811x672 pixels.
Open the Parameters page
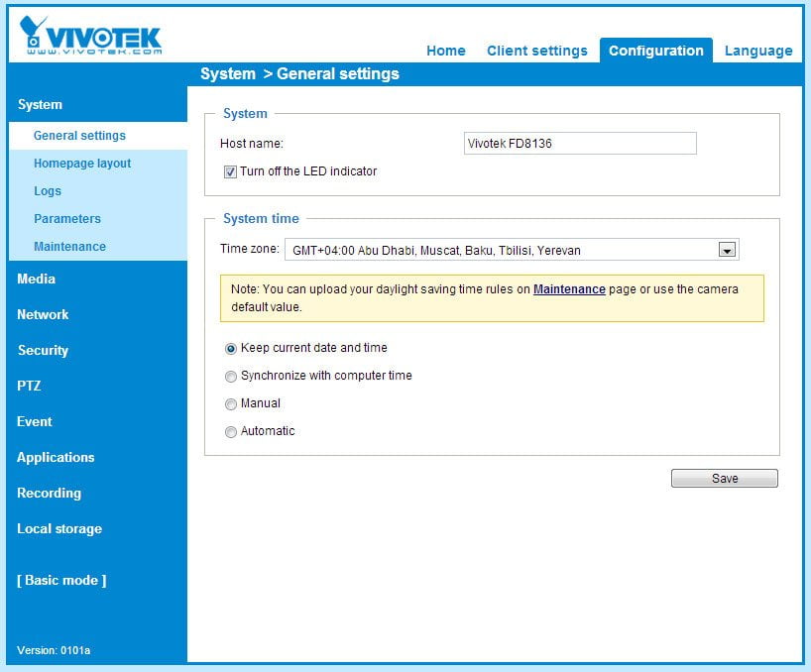[67, 219]
